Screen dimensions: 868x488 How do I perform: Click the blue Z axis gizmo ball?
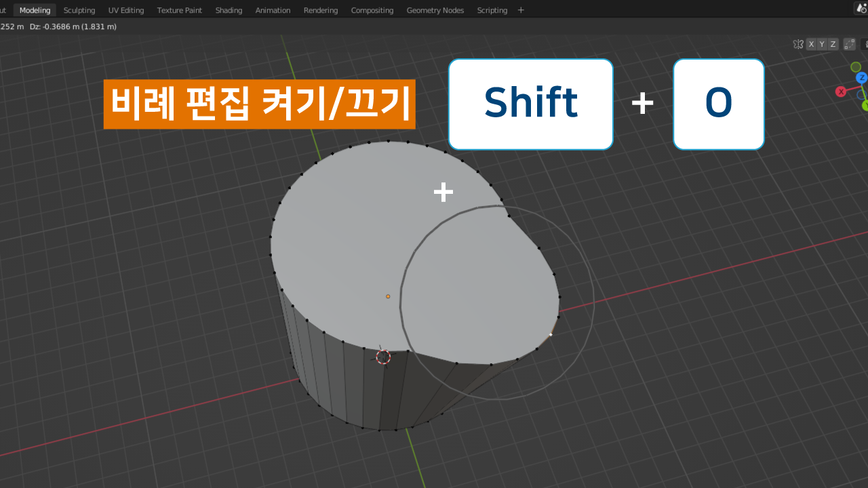(x=862, y=77)
